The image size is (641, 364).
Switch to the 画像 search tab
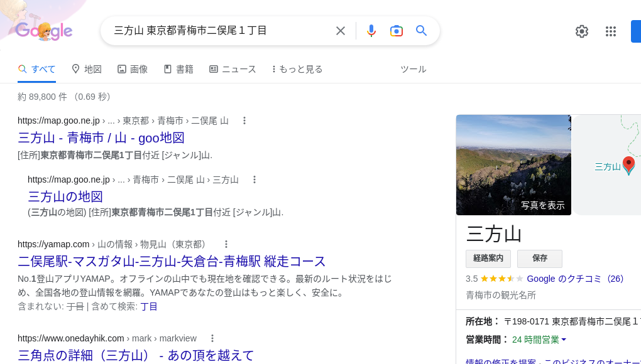(133, 69)
